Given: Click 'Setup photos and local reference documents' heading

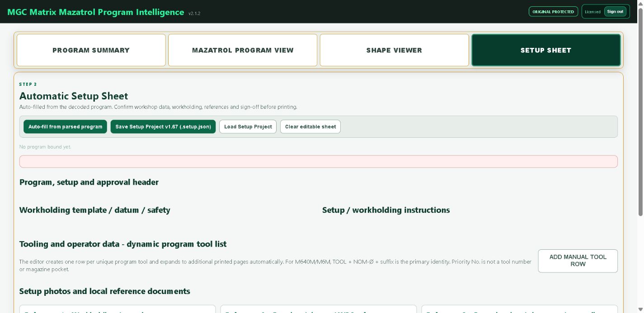Looking at the screenshot, I should (105, 291).
